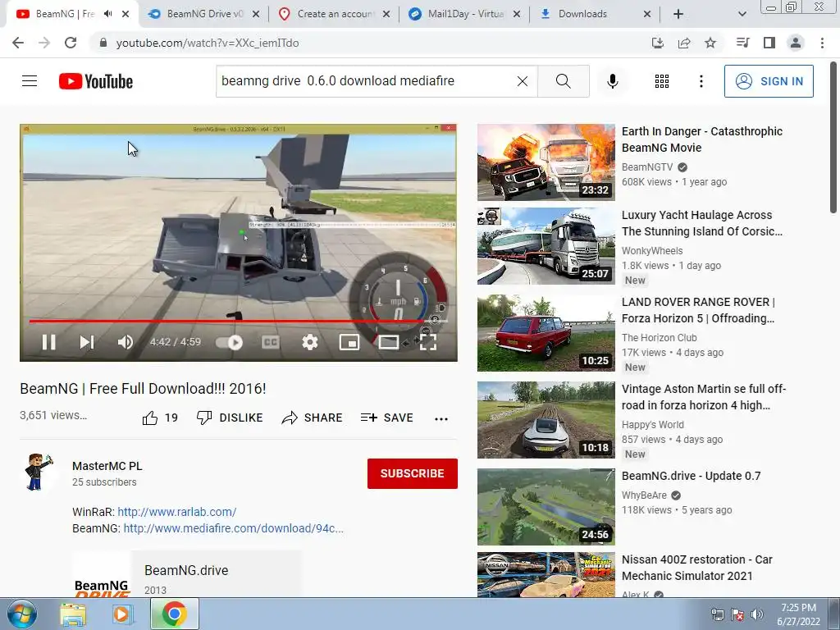Open YouTube settings three-dot menu
This screenshot has width=840, height=630.
(x=701, y=81)
